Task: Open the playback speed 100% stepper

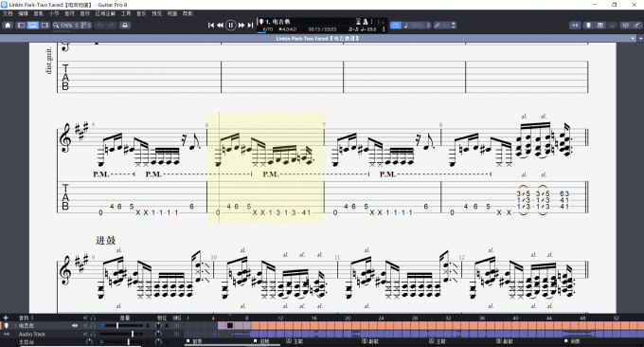Action: click(428, 25)
